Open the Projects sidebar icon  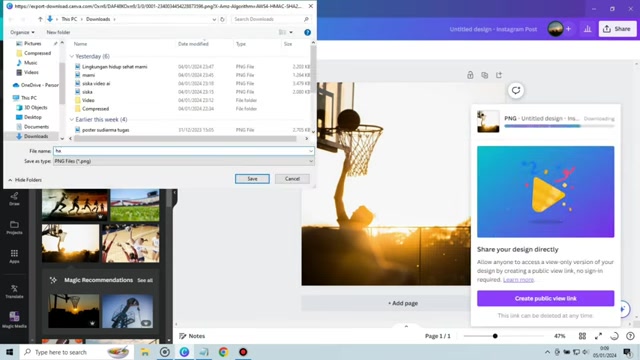pos(14,228)
